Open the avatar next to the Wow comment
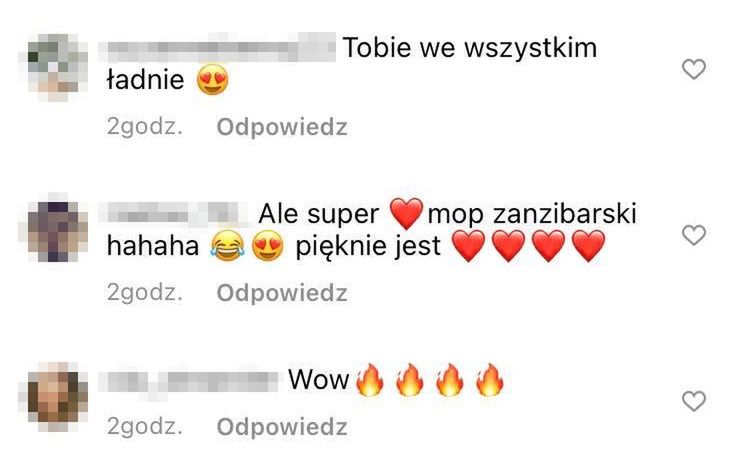 click(53, 397)
